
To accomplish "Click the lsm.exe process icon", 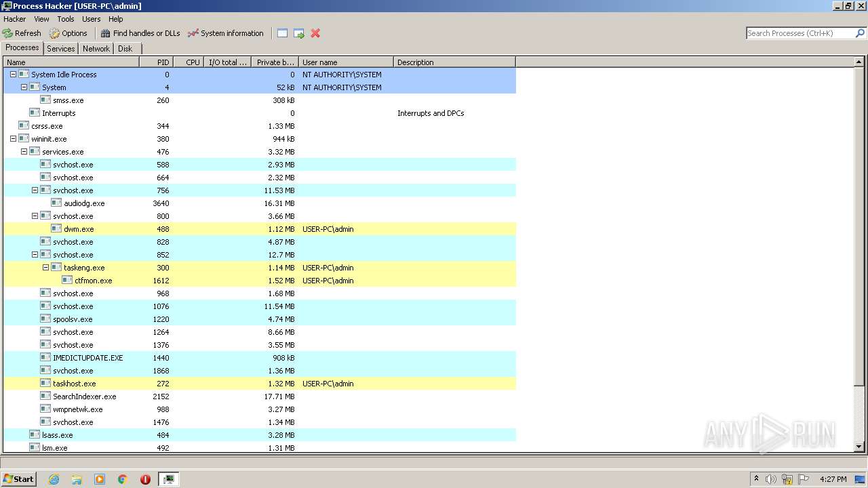I will 35,447.
